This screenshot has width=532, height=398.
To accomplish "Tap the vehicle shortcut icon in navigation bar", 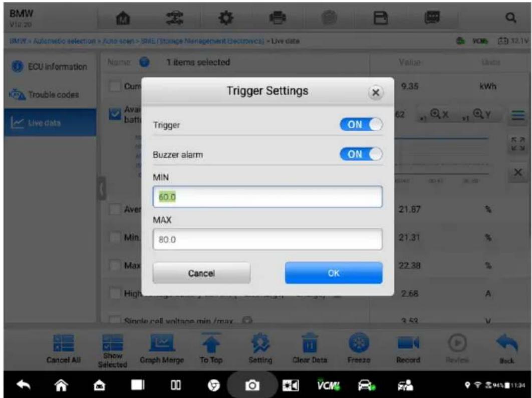I will [x=367, y=385].
